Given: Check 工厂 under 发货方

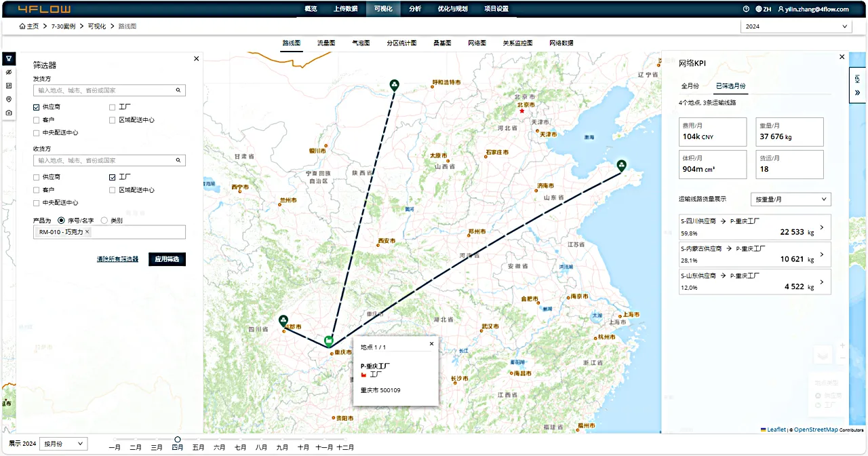Looking at the screenshot, I should point(113,107).
